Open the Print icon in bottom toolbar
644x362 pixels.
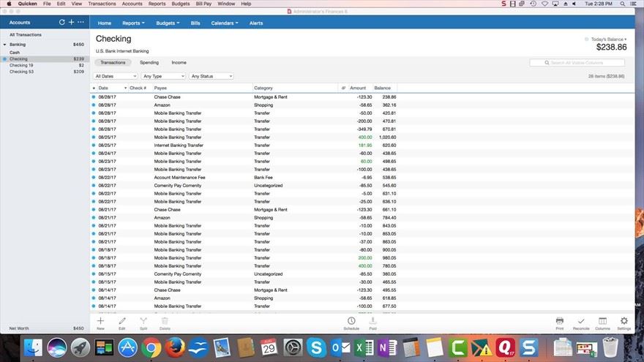pyautogui.click(x=559, y=321)
